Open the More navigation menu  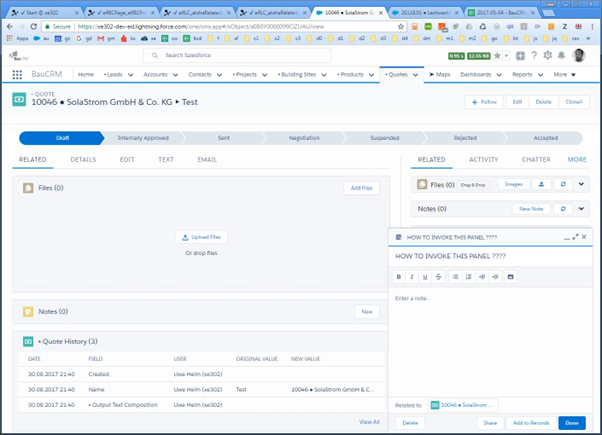(x=565, y=74)
